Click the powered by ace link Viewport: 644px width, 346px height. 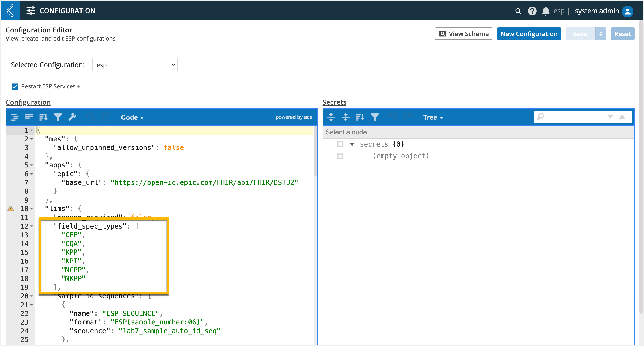coord(294,117)
